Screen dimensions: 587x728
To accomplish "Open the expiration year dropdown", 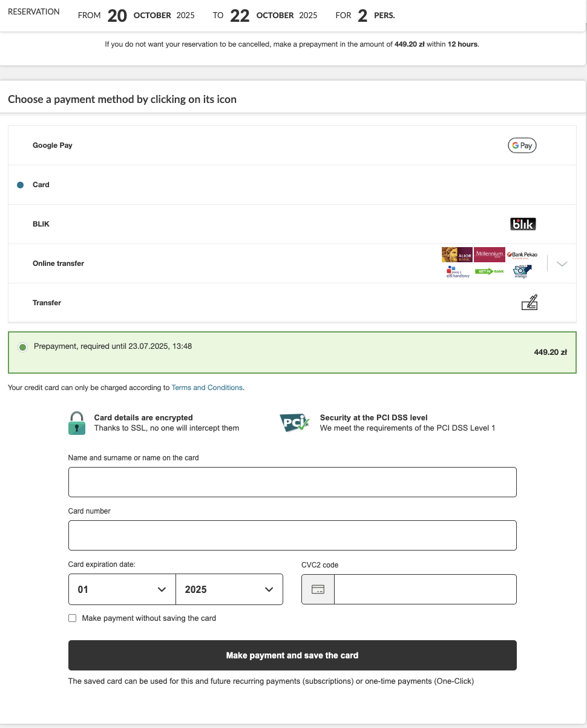I will (229, 589).
